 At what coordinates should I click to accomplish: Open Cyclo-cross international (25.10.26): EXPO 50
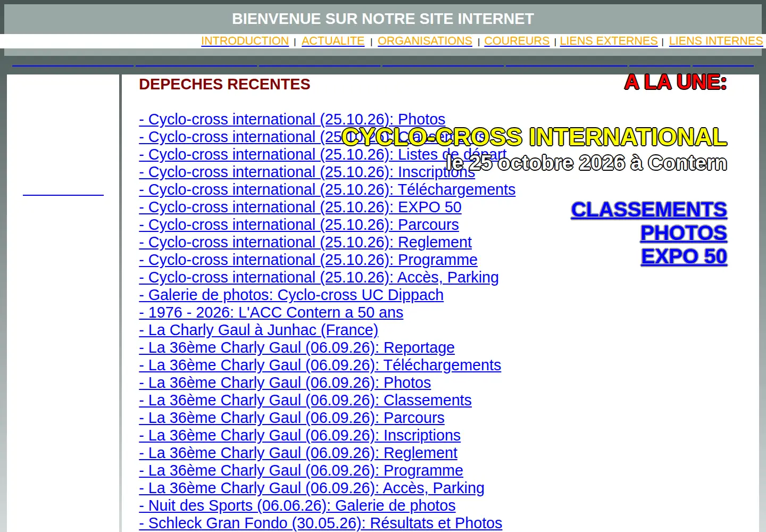pyautogui.click(x=300, y=207)
